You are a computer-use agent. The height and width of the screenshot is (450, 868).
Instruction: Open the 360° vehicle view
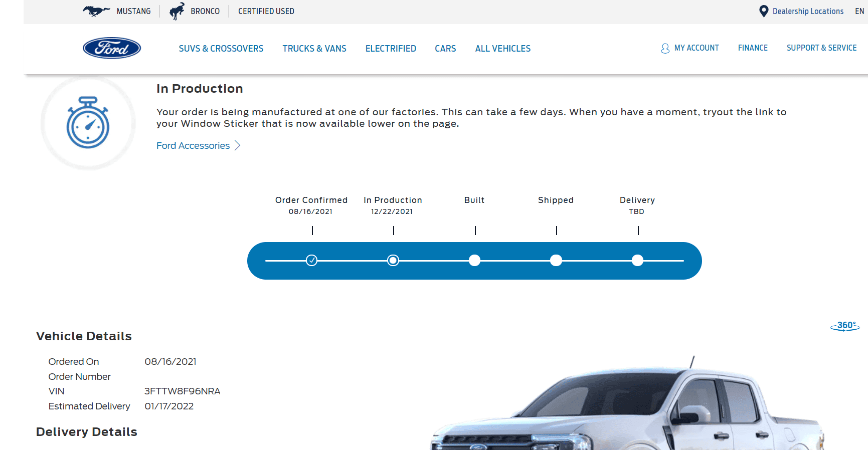[845, 326]
